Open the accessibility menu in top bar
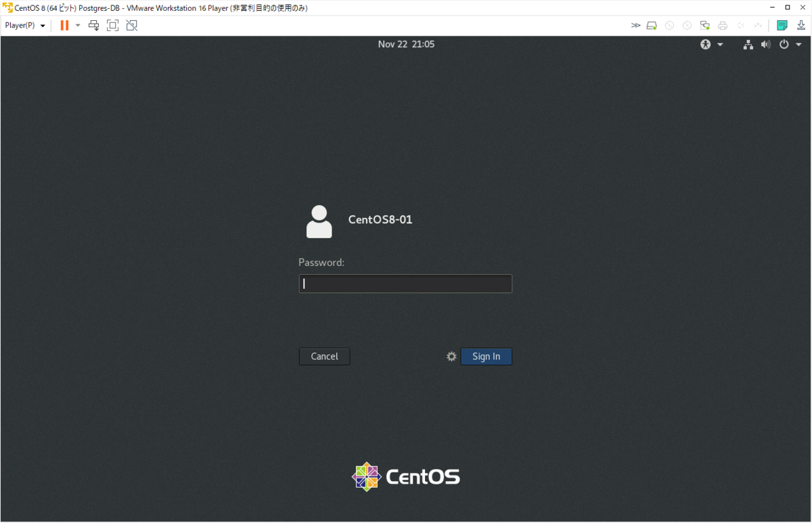 [706, 45]
